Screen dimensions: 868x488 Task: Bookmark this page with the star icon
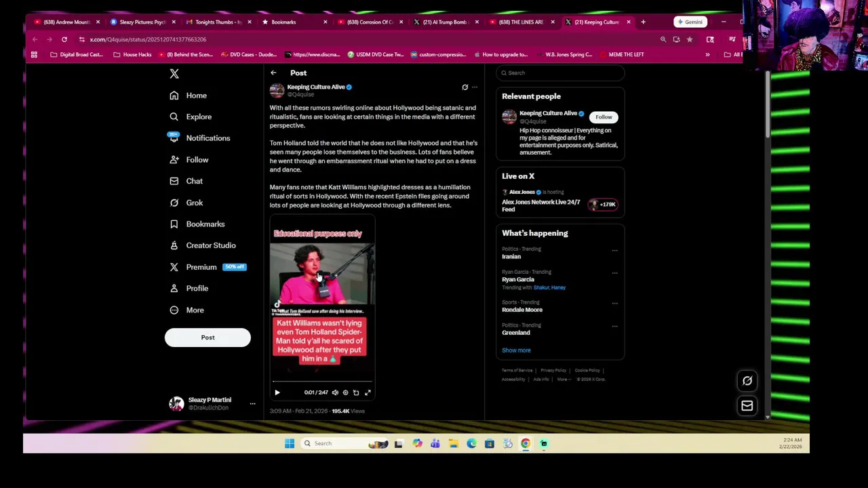coord(690,39)
